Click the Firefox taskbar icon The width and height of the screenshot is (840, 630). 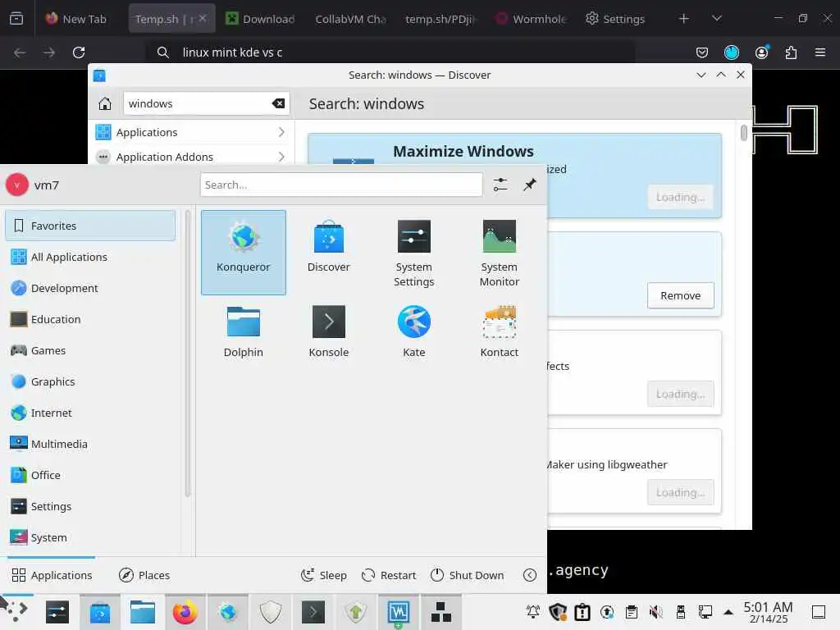[185, 612]
